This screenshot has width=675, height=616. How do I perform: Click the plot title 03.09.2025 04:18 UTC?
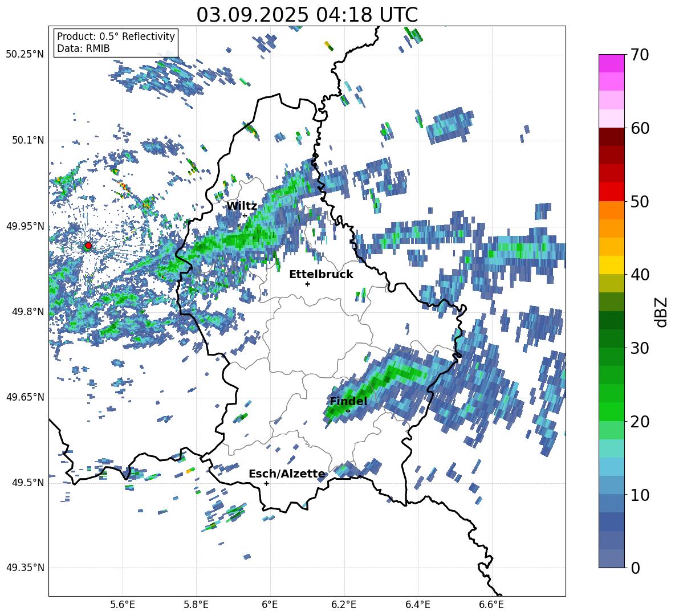307,15
